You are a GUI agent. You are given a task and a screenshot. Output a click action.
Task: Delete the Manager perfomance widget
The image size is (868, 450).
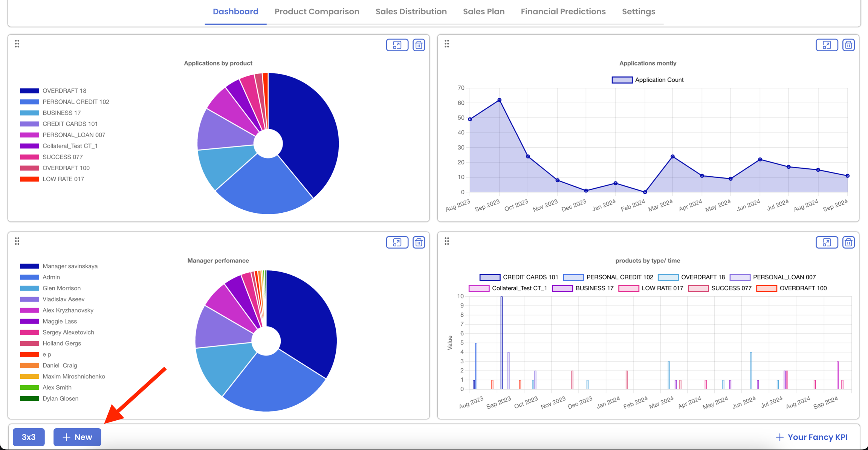419,243
